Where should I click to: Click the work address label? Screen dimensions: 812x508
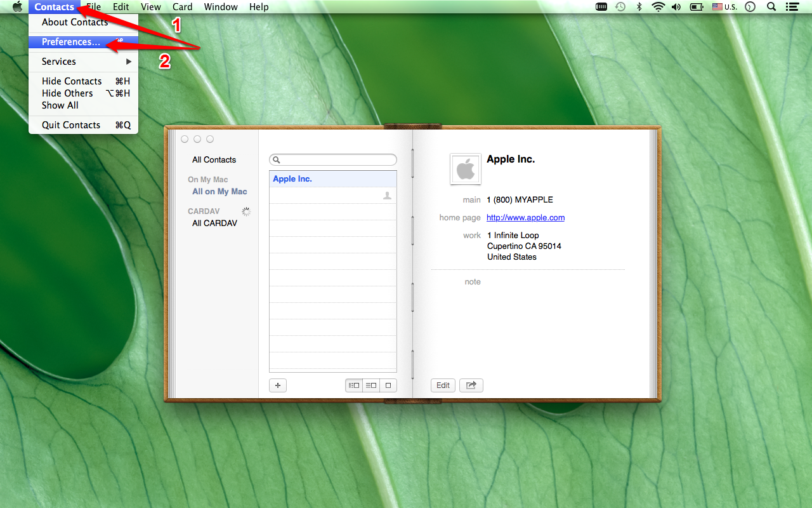[x=472, y=236]
